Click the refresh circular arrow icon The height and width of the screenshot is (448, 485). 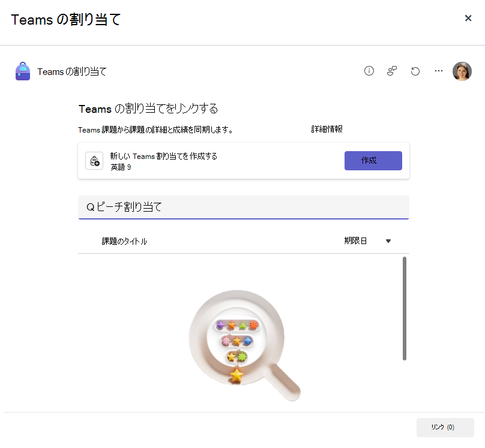pyautogui.click(x=415, y=71)
